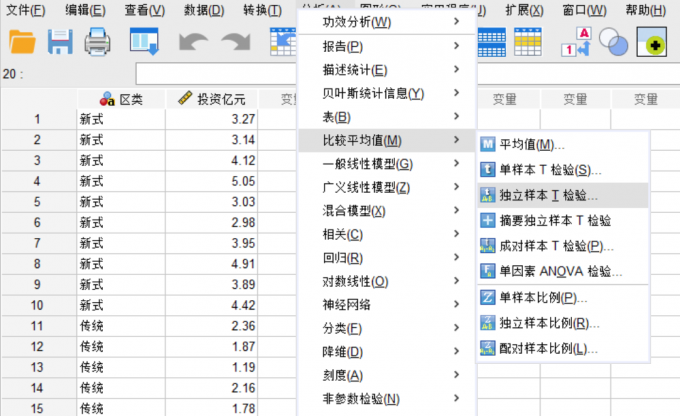Open the 帮助(H) menu
Viewport: 680px width, 416px height.
(x=646, y=10)
